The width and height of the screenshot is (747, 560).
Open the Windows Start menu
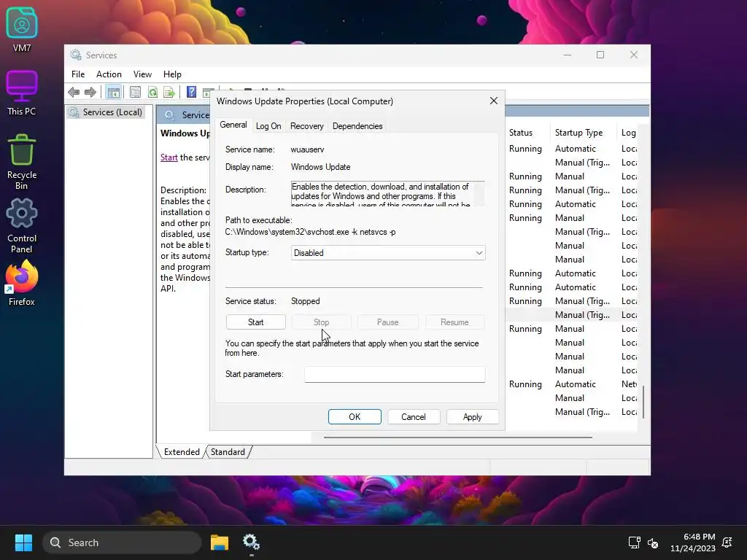click(x=23, y=542)
